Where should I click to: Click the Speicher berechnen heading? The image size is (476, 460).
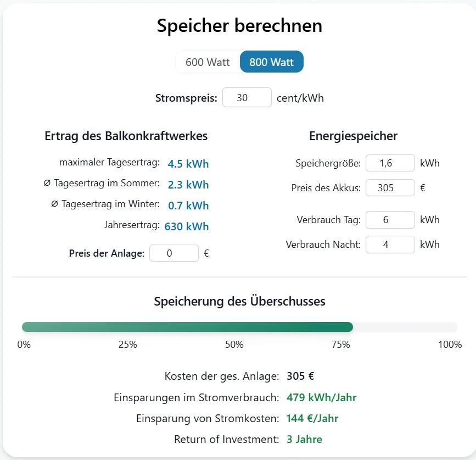click(x=239, y=26)
